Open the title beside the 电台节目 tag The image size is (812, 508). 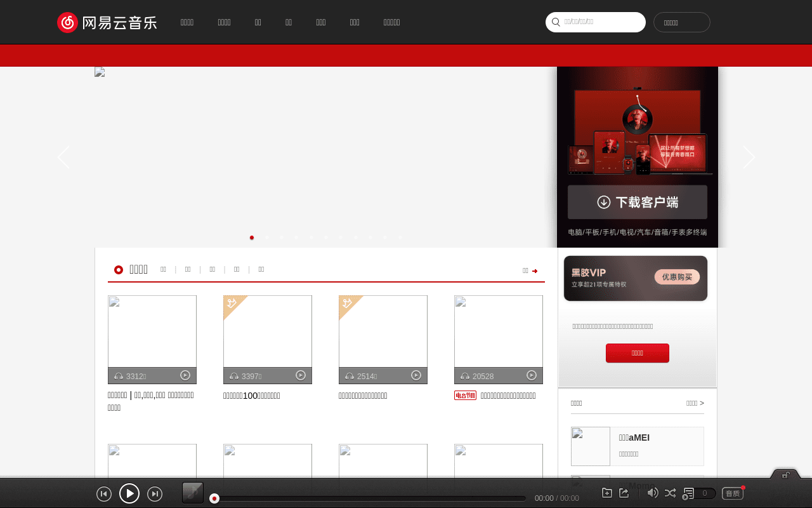(508, 396)
